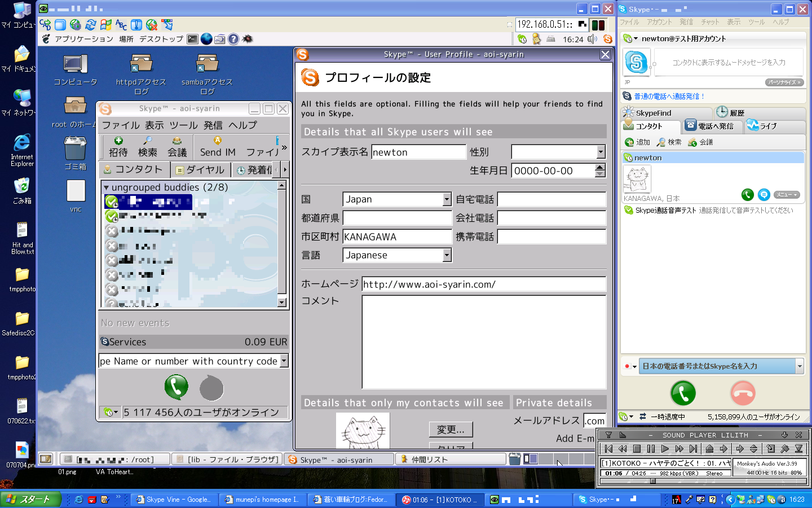The image size is (812, 508).
Task: Open the ゴミ箱 trash icon on Linux desktop
Action: point(75,153)
